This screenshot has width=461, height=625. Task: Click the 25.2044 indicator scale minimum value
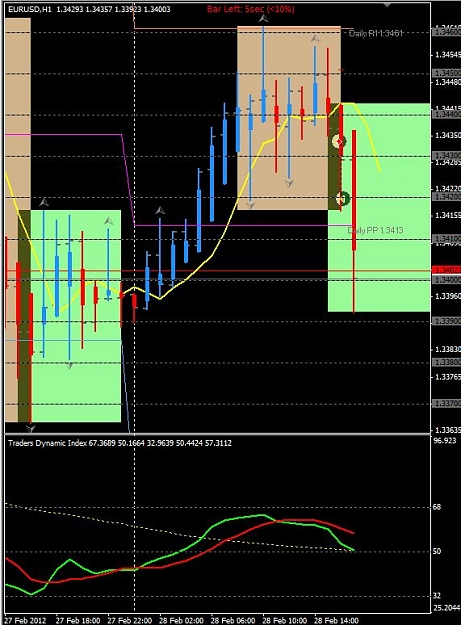coord(447,608)
